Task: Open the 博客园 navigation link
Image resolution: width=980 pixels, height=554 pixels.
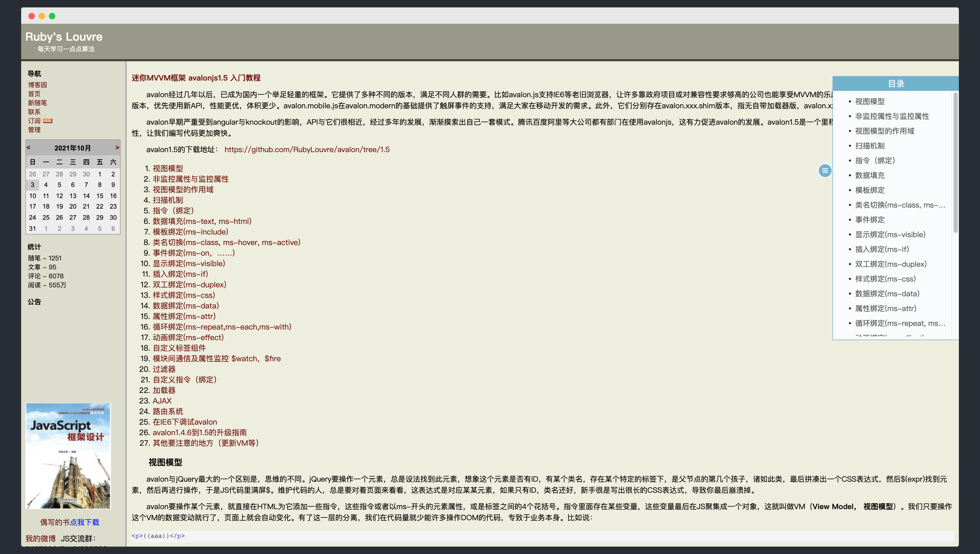Action: (37, 85)
